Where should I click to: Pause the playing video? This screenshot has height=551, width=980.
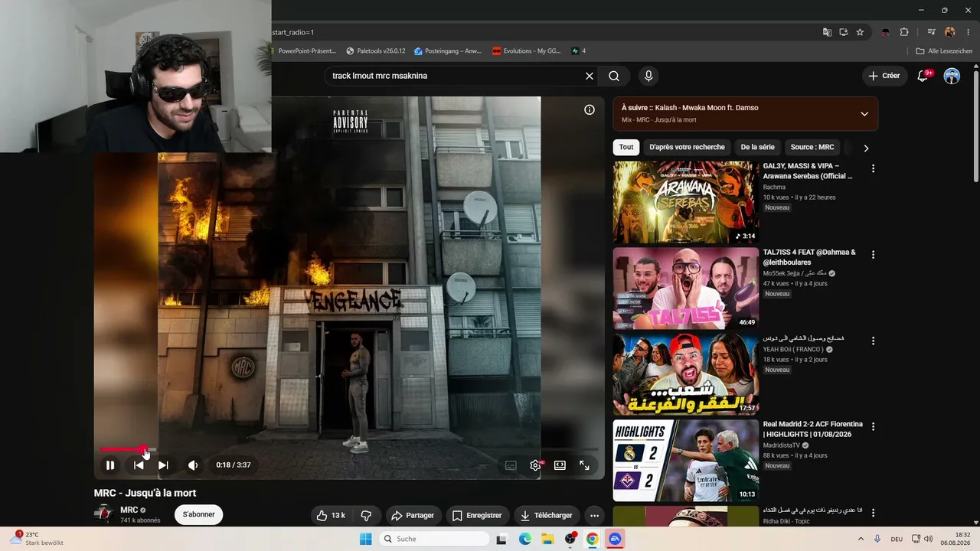(x=110, y=465)
